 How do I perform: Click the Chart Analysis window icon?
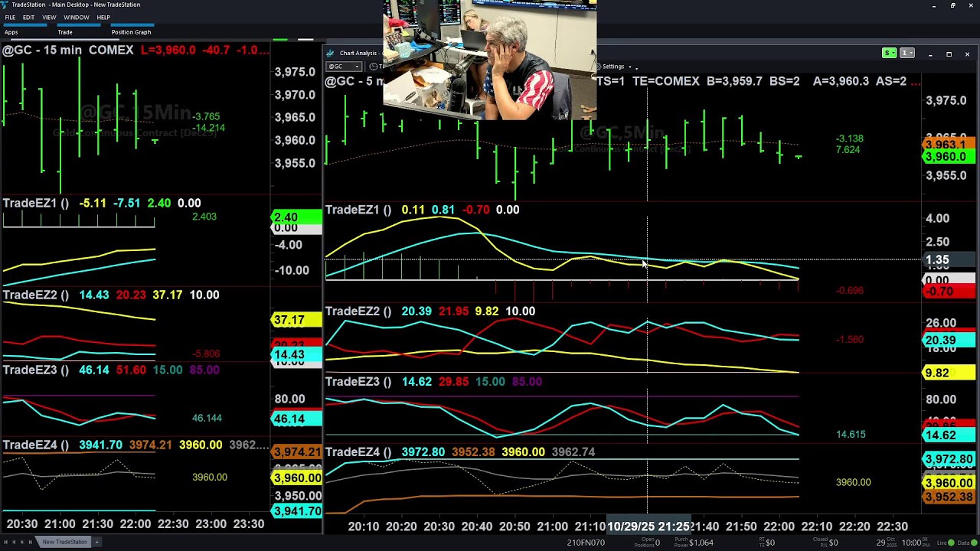pyautogui.click(x=331, y=53)
